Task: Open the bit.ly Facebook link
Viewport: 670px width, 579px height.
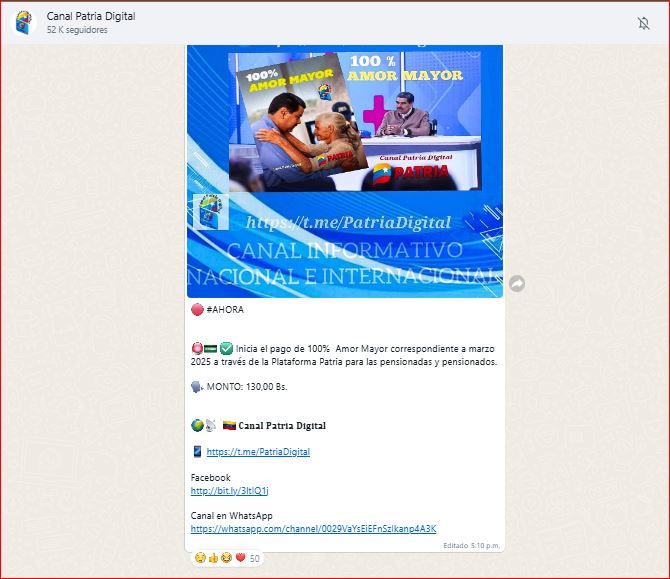Action: coord(229,491)
